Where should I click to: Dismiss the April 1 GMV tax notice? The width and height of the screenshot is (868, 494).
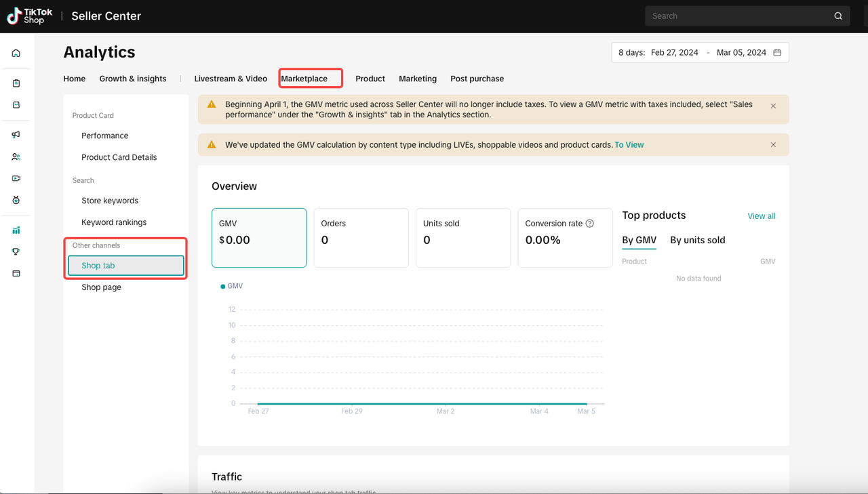tap(773, 106)
